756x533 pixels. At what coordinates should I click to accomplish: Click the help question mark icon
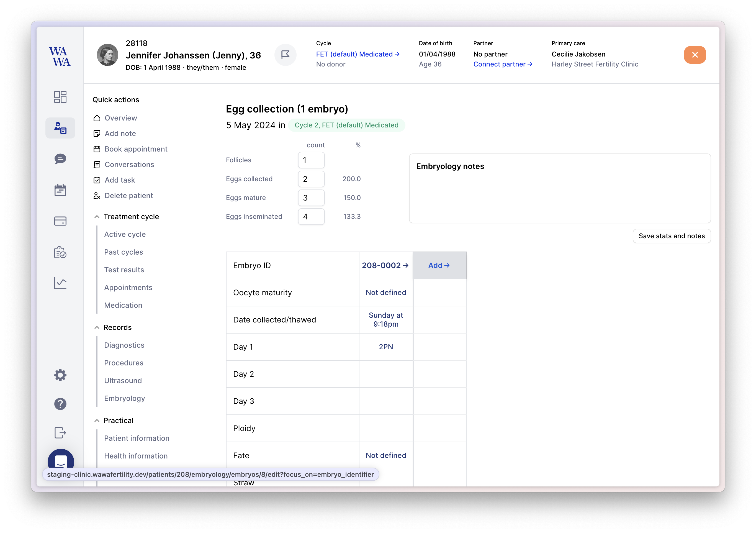[60, 404]
